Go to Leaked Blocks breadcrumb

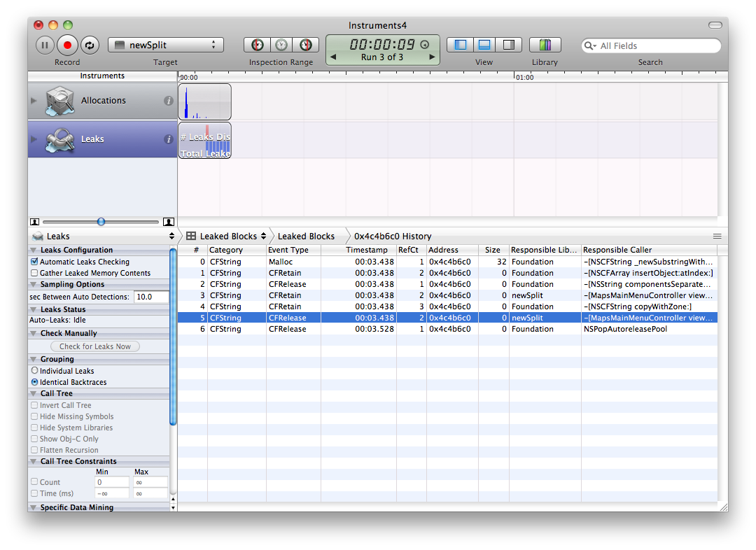click(x=306, y=237)
